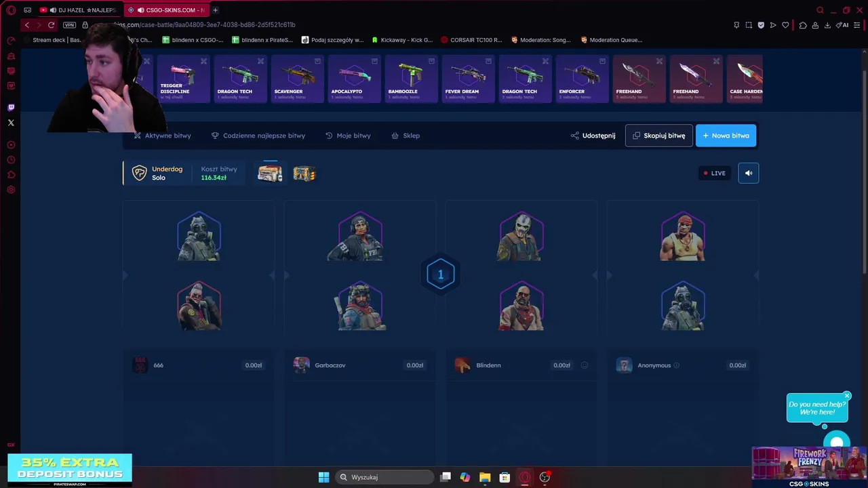Open browser downloads icon
This screenshot has height=488, width=868.
point(827,25)
